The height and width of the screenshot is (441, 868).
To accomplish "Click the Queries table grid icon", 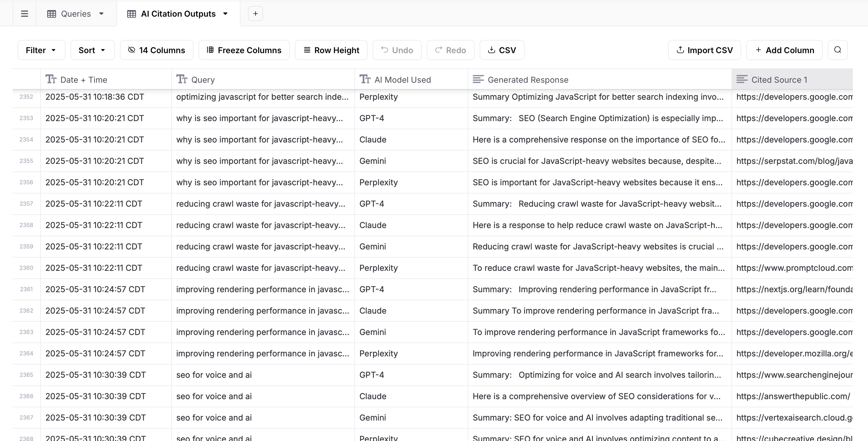I will 52,14.
